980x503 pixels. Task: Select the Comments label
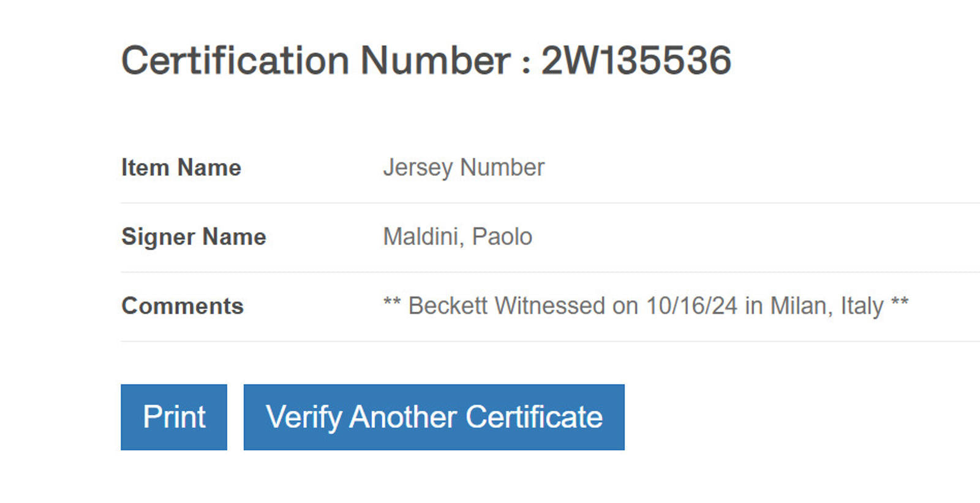click(183, 306)
